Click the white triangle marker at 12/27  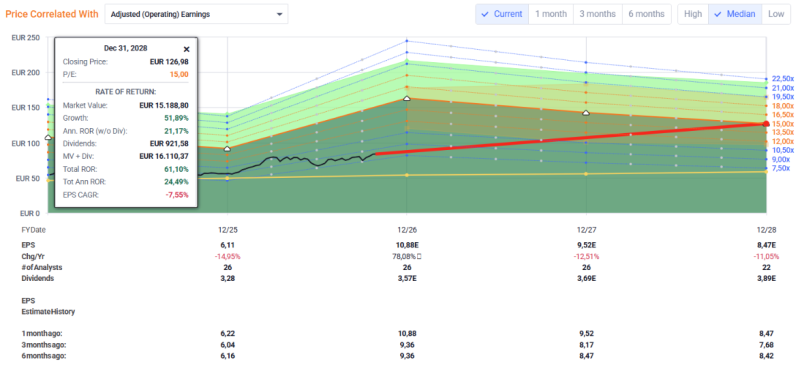tap(586, 112)
